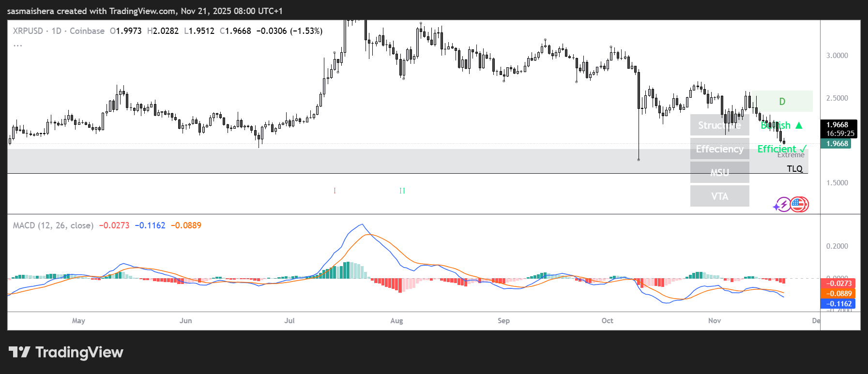
Task: Click the red I marker below the chart
Action: (335, 191)
